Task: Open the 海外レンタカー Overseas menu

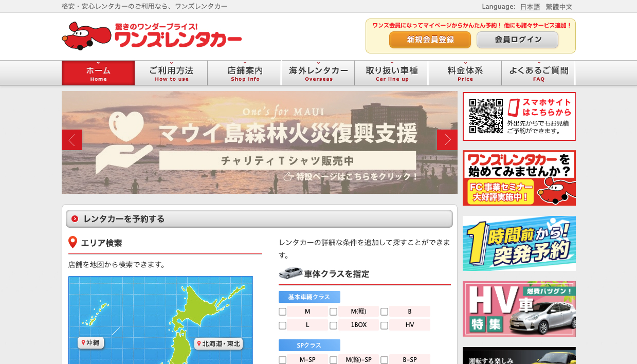Action: [x=318, y=73]
